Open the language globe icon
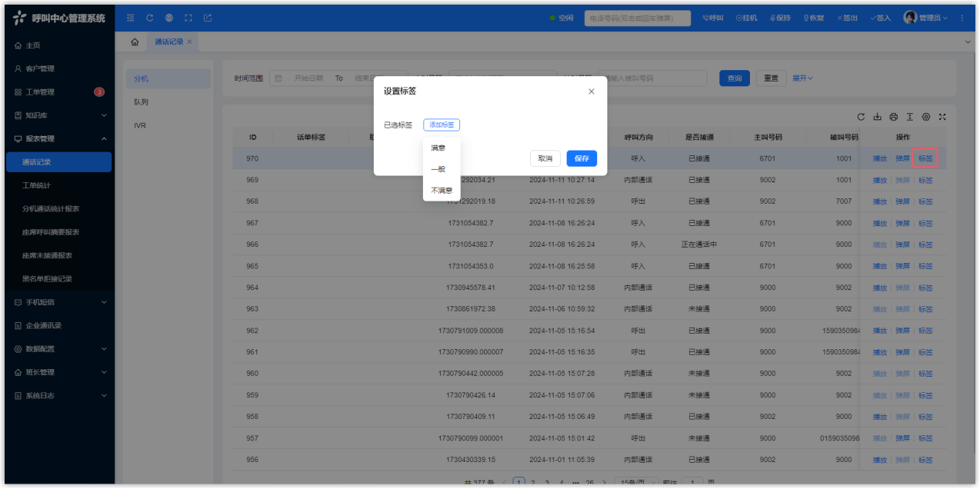Viewport: 980px width, 489px height. tap(168, 18)
